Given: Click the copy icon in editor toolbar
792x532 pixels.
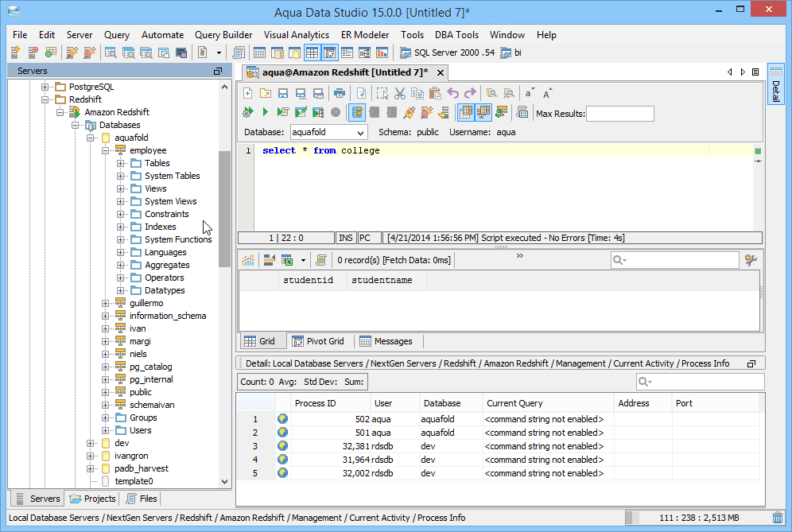Looking at the screenshot, I should [x=417, y=94].
